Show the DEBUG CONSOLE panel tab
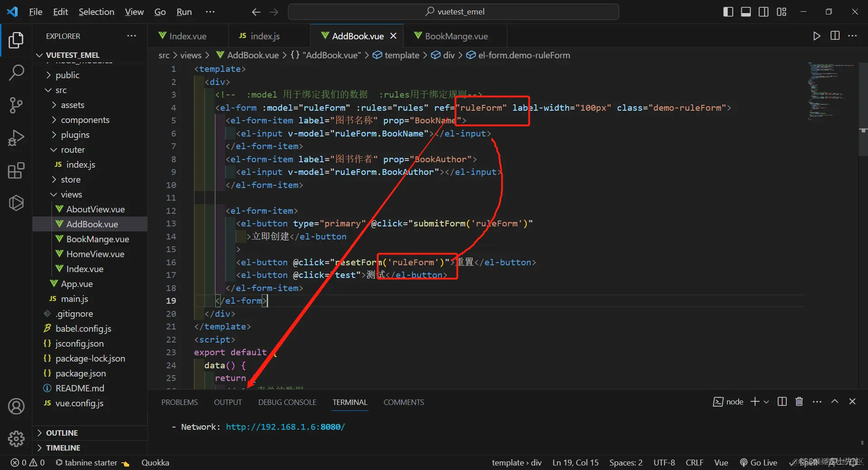Image resolution: width=868 pixels, height=470 pixels. (x=287, y=402)
